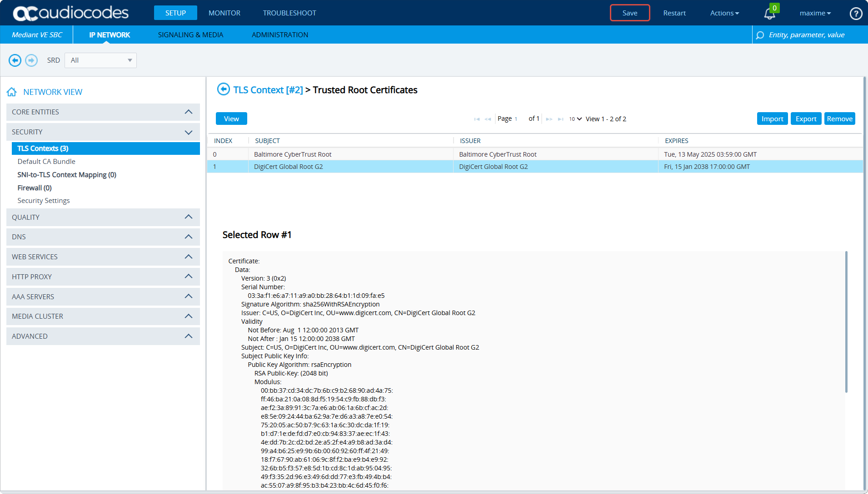Click the search magnifier icon
868x494 pixels.
[x=760, y=35]
